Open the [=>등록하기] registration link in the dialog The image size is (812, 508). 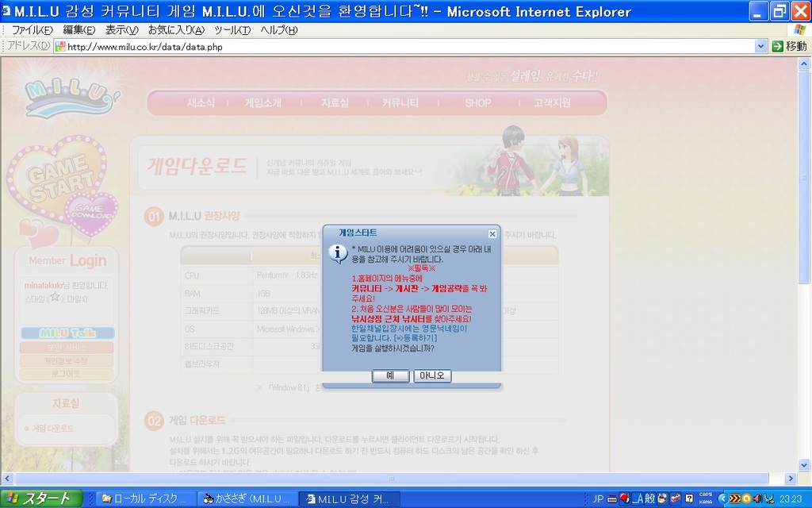[x=415, y=338]
